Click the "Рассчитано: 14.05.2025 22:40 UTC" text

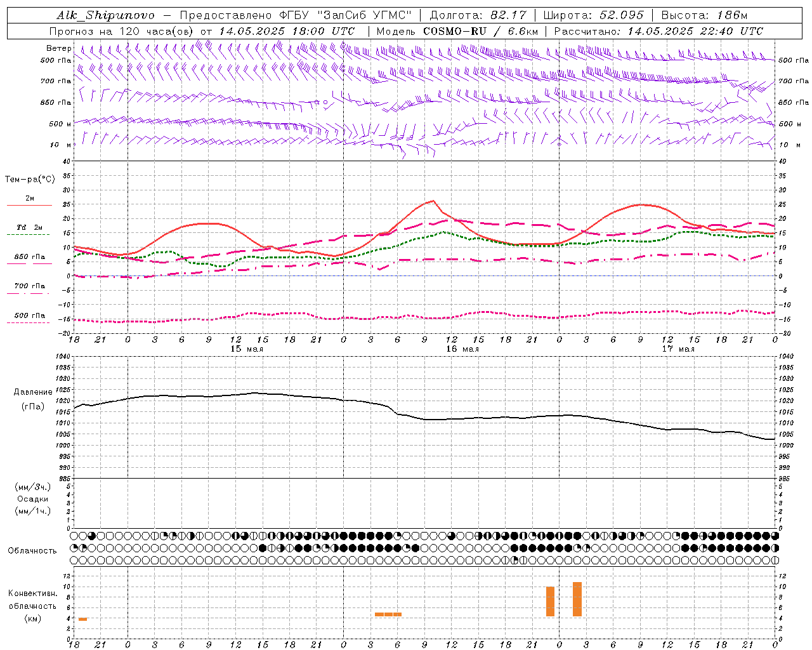click(x=658, y=31)
